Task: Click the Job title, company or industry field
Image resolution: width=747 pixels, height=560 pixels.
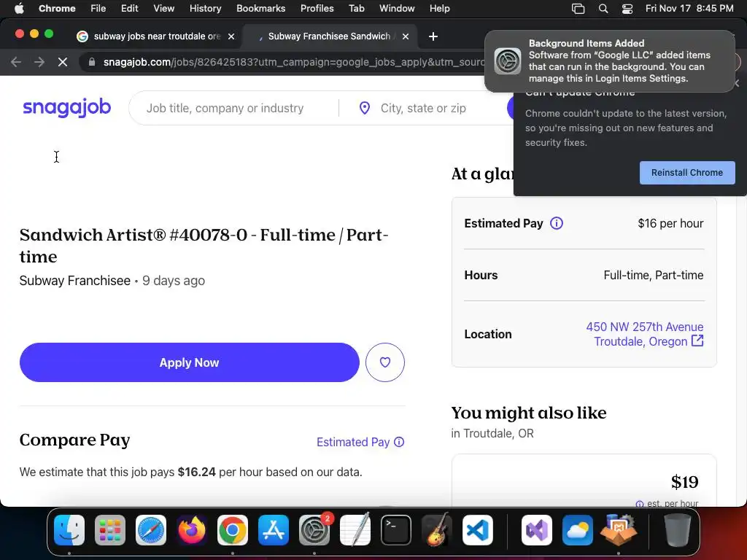Action: (x=233, y=108)
